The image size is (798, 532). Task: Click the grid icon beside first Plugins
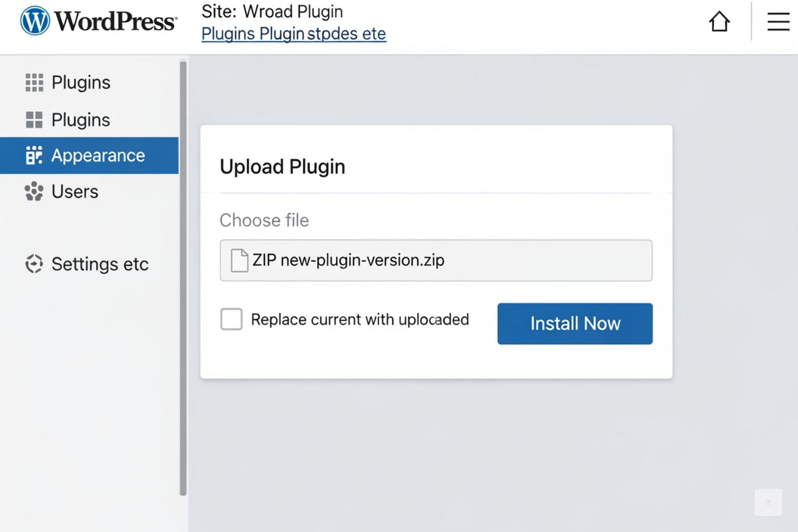[34, 83]
